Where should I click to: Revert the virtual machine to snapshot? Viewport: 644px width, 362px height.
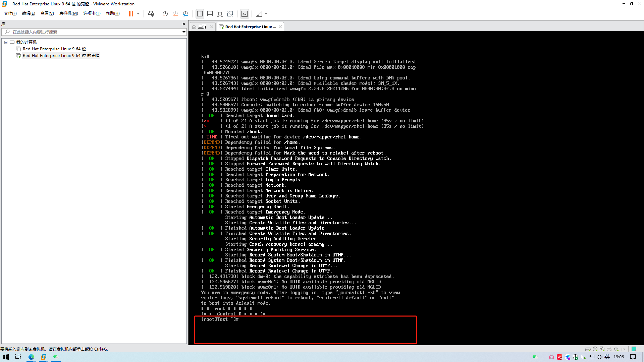click(175, 14)
